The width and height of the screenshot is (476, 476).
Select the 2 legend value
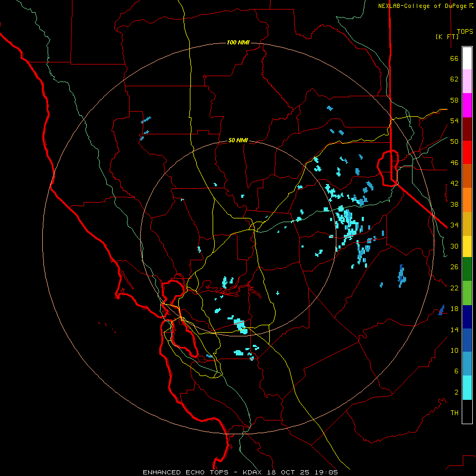[x=456, y=392]
